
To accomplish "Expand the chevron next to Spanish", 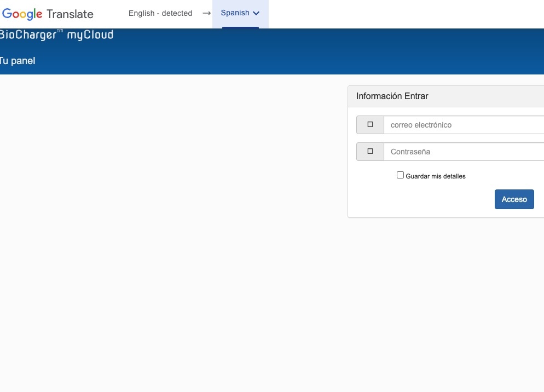I will (256, 14).
